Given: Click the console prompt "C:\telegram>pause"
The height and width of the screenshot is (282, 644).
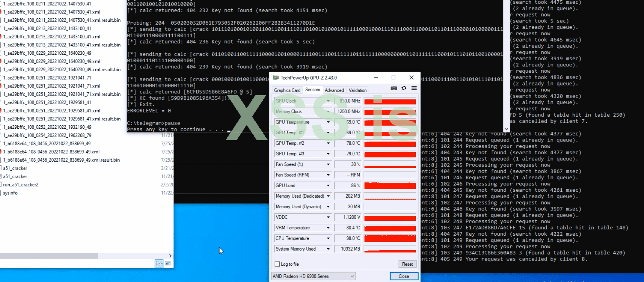Looking at the screenshot, I should [x=153, y=123].
